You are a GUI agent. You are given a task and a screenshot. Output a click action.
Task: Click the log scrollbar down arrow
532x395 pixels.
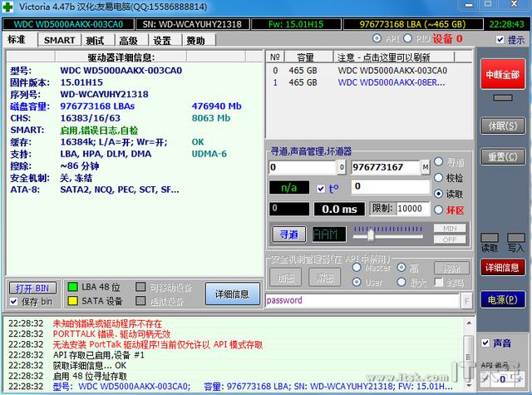469,386
